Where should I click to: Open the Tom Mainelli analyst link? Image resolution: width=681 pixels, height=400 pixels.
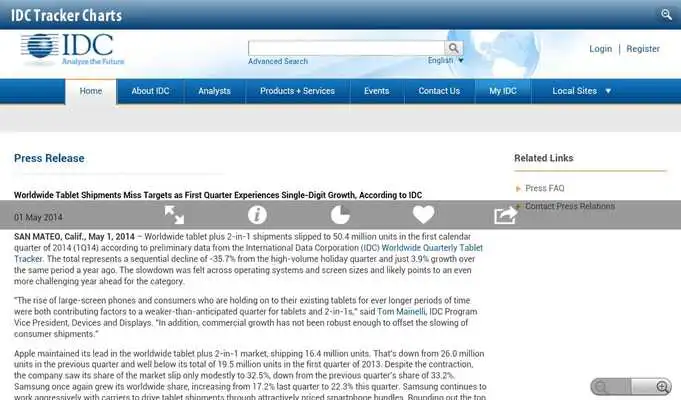(x=401, y=311)
